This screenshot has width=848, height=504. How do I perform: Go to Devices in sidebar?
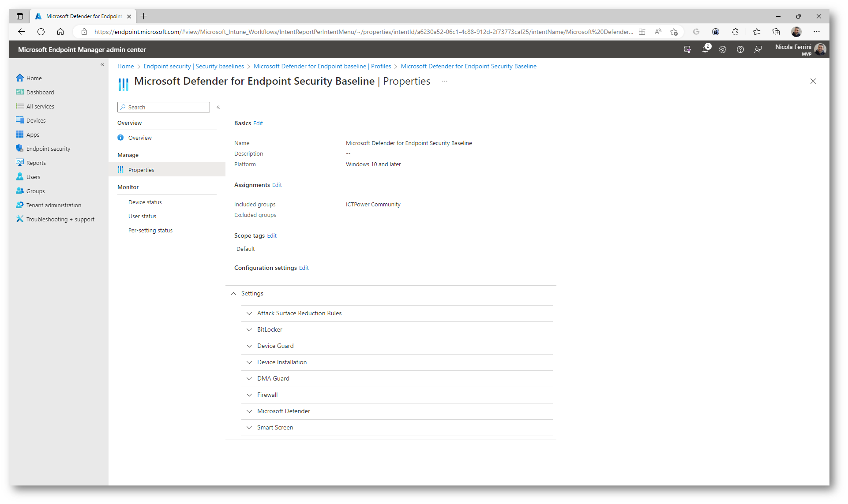click(x=36, y=120)
